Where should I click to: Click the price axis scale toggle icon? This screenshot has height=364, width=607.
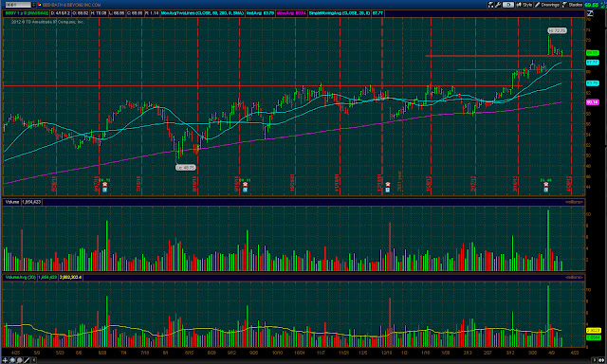tap(590, 13)
